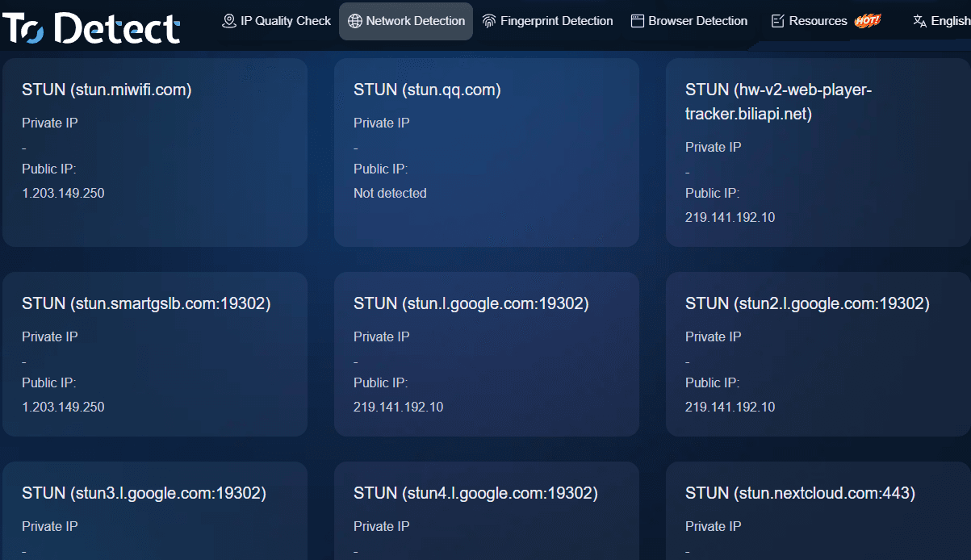The height and width of the screenshot is (560, 971).
Task: Click Private IP label in stun3.l.google.com card
Action: pos(50,526)
